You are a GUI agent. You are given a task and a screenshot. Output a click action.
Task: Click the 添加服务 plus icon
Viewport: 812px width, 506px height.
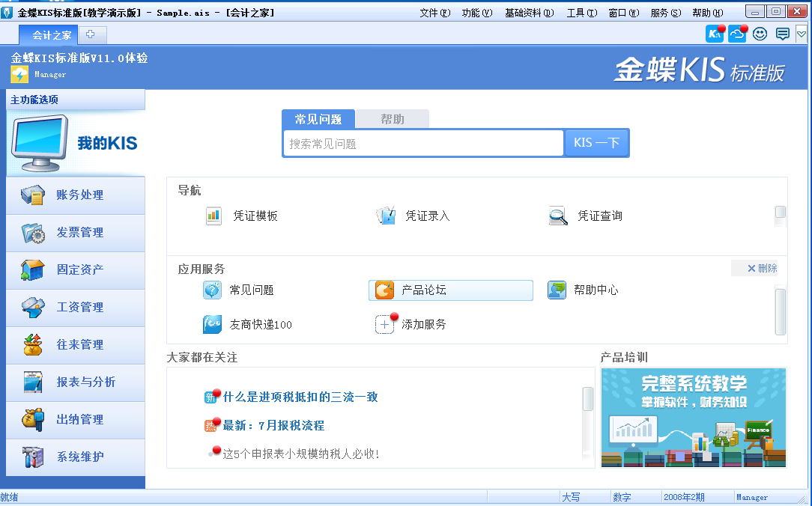(384, 324)
